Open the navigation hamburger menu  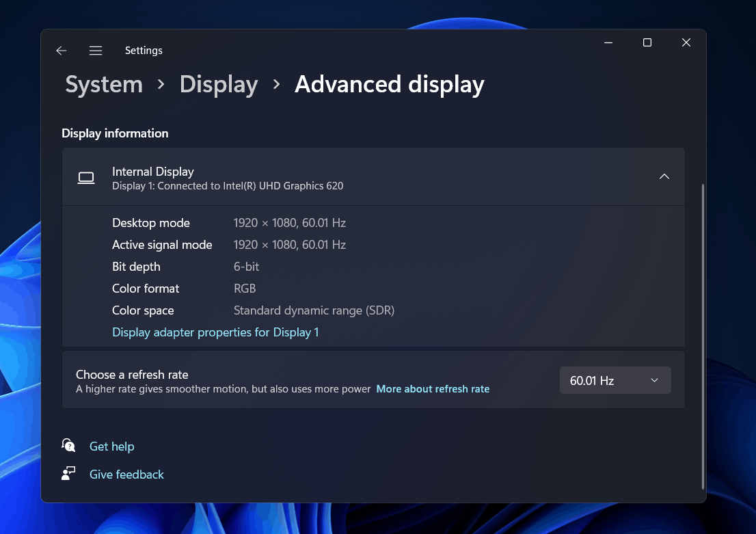click(96, 50)
